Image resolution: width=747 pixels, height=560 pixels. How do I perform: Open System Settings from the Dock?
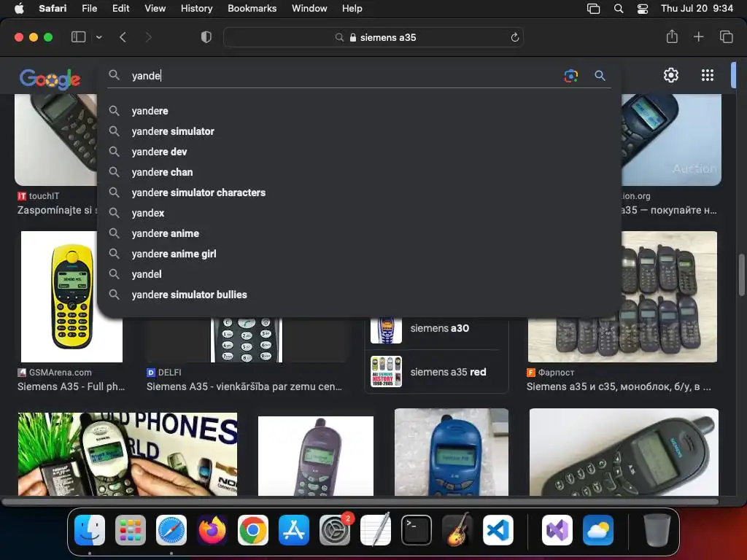coord(335,530)
